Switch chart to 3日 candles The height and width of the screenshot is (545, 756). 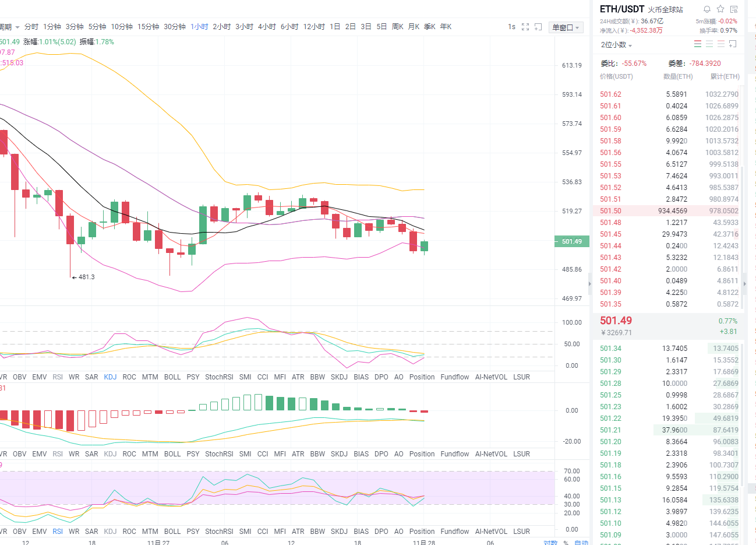click(366, 27)
